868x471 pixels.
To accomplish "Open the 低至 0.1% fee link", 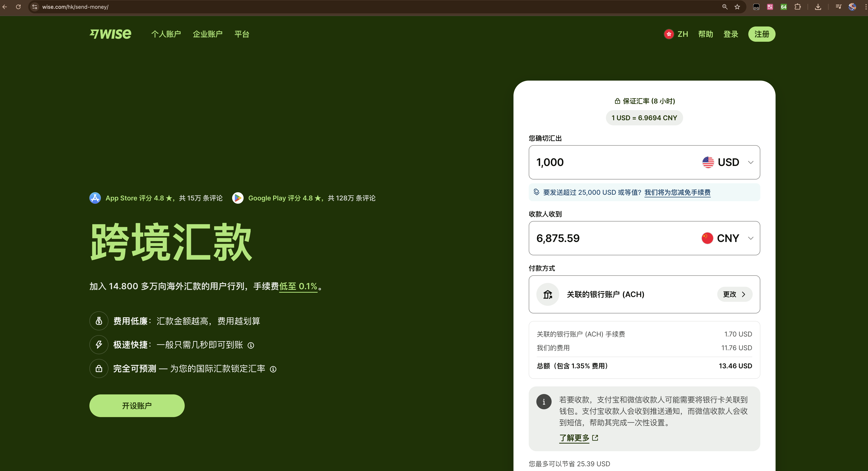I will (298, 286).
